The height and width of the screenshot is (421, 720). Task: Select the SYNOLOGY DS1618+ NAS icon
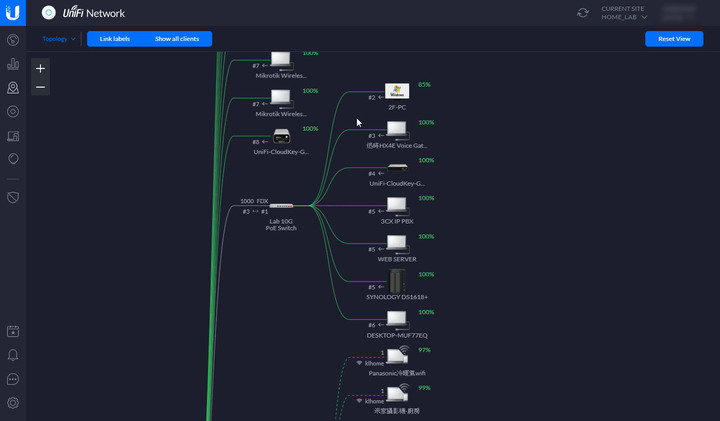pyautogui.click(x=397, y=281)
